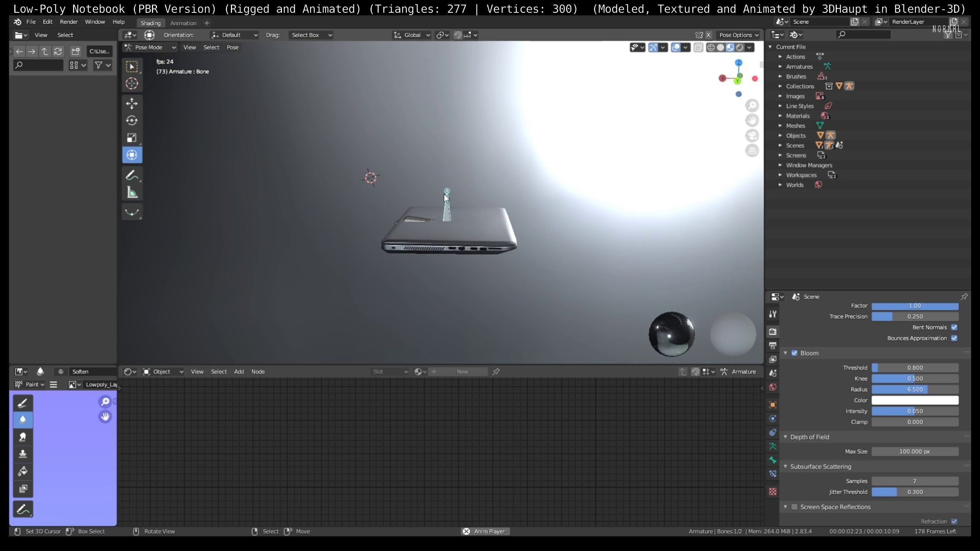Viewport: 980px width, 551px height.
Task: Click the zoom magnifier icon in viewport
Action: pyautogui.click(x=752, y=106)
